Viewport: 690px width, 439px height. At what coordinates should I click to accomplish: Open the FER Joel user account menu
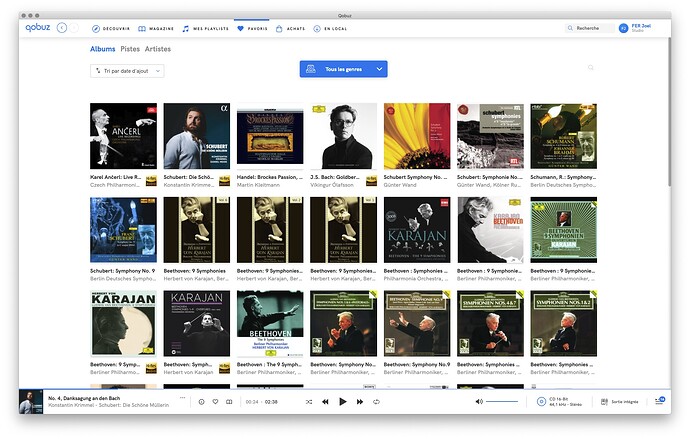635,28
